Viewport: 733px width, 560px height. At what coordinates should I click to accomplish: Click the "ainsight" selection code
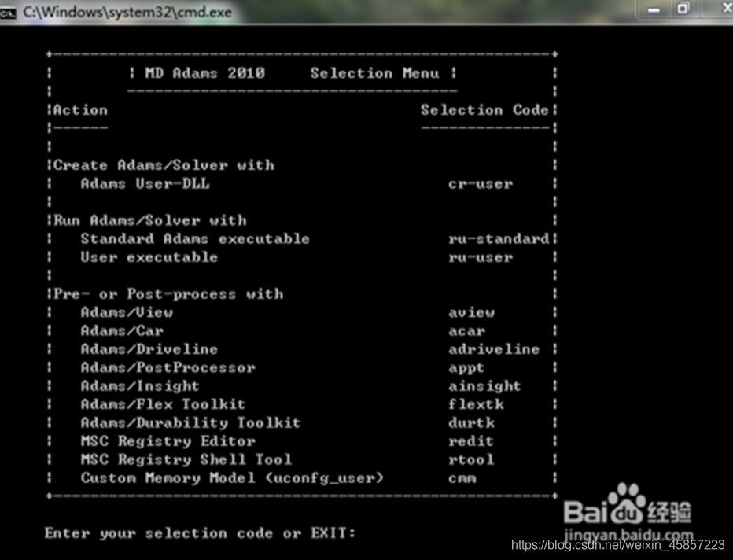(x=484, y=386)
